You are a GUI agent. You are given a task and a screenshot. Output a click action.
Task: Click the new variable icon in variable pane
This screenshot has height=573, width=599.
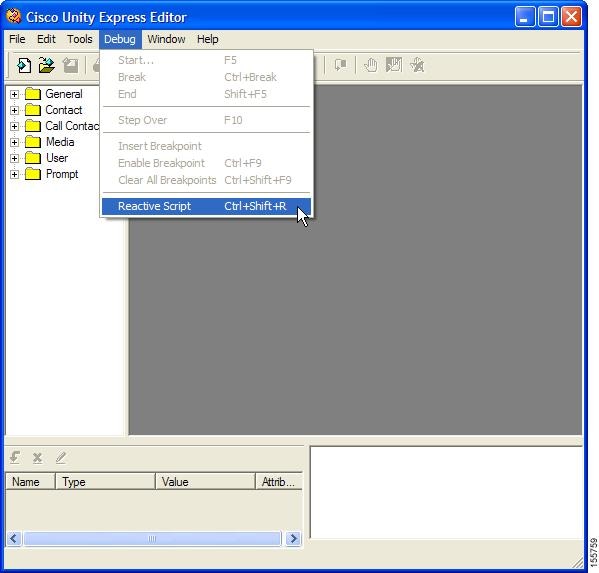click(15, 457)
